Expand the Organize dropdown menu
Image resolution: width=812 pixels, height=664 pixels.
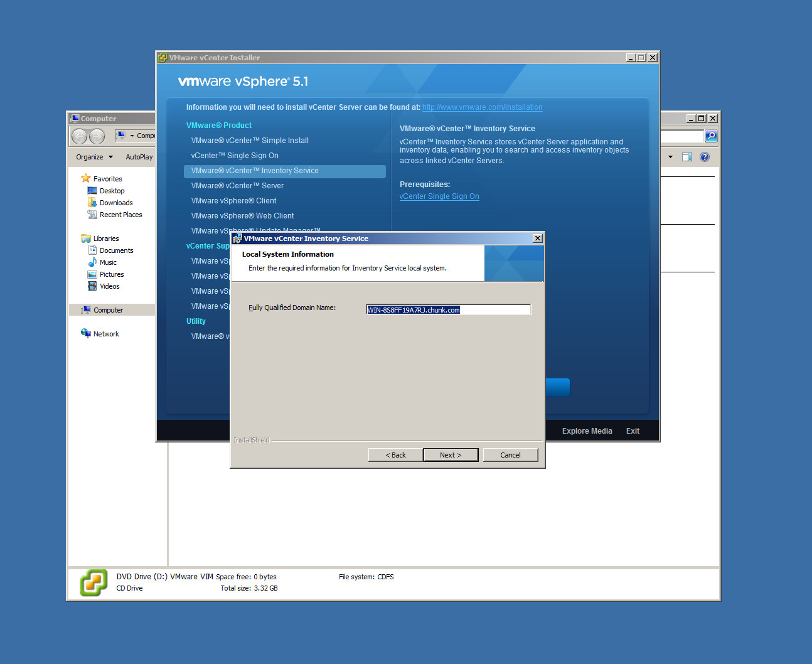(95, 157)
